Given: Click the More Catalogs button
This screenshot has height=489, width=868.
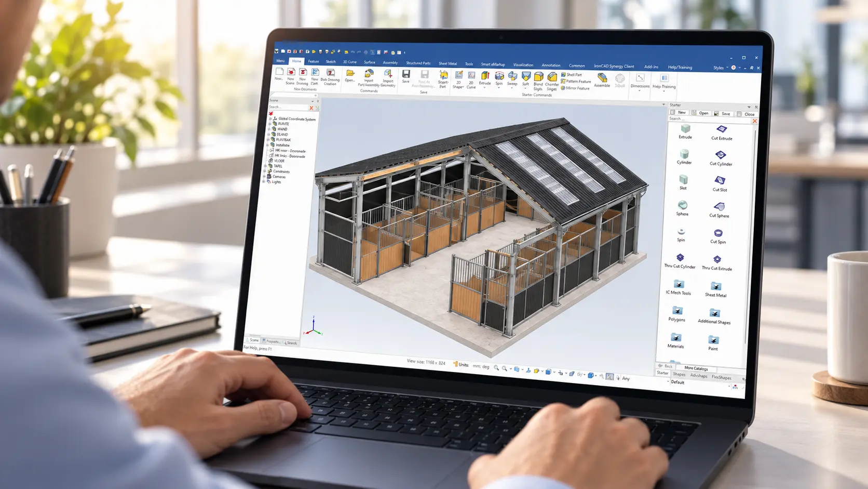Looking at the screenshot, I should (x=696, y=368).
